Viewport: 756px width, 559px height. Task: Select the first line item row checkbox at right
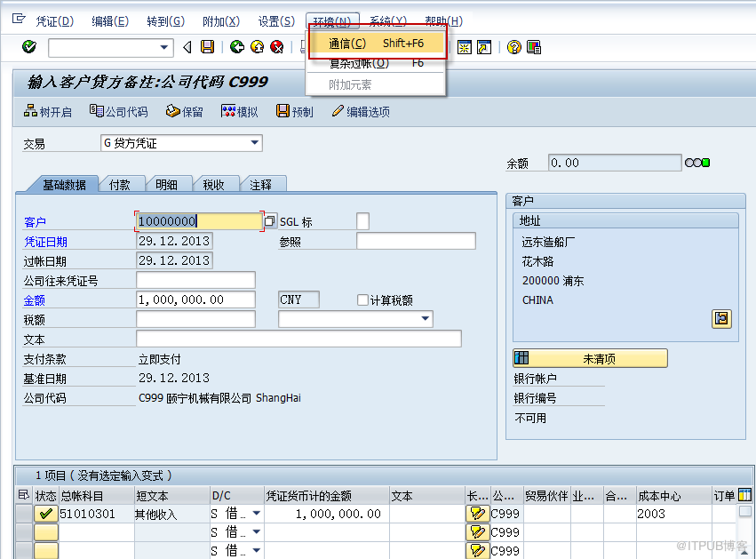click(x=744, y=513)
